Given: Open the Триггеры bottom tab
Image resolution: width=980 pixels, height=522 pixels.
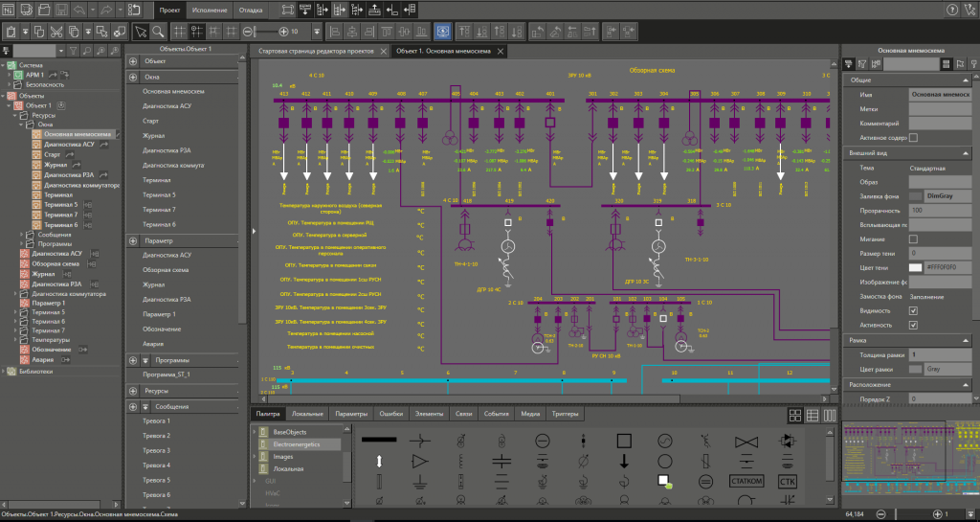Looking at the screenshot, I should 565,414.
